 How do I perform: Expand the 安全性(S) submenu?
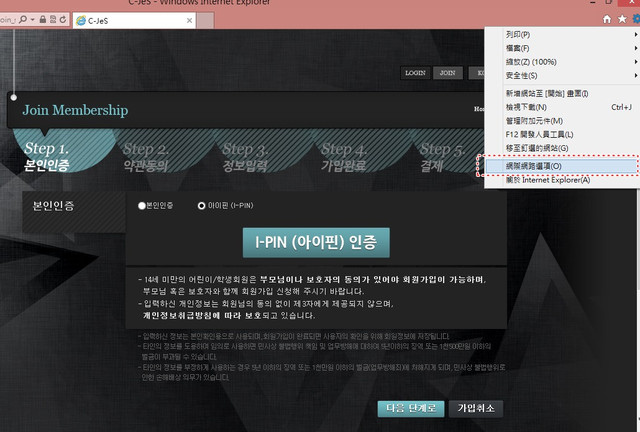coord(562,76)
